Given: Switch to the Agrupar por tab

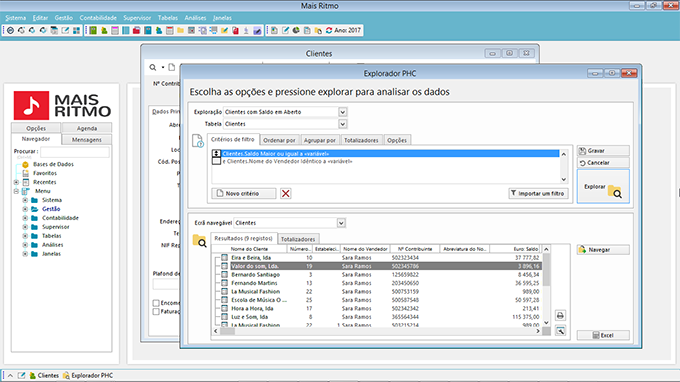Looking at the screenshot, I should (x=320, y=140).
